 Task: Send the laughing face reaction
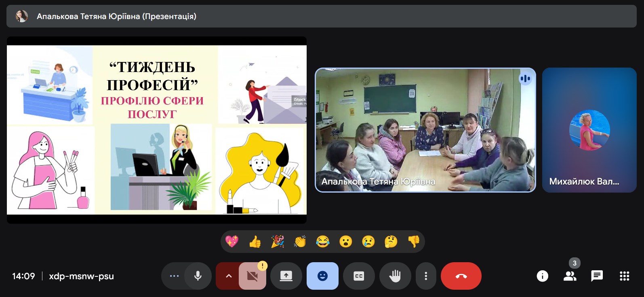(x=323, y=242)
